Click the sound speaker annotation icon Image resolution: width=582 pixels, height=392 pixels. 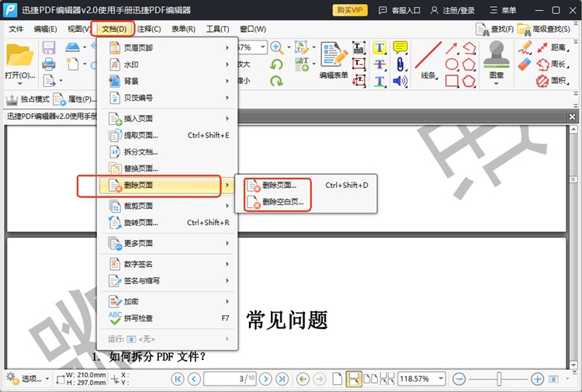[x=400, y=81]
